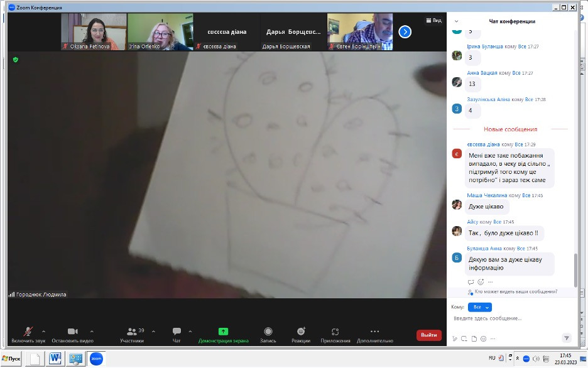This screenshot has height=368, width=588.
Task: Open Windows Пуск start button
Action: (x=11, y=359)
